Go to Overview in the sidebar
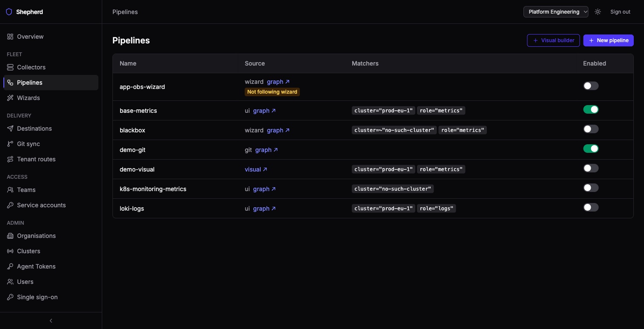 coord(51,37)
